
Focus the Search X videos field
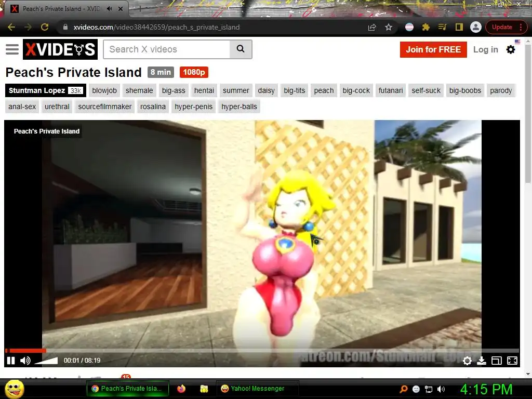167,49
